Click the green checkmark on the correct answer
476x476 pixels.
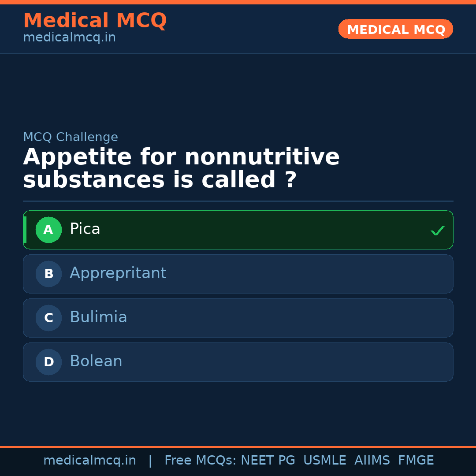coord(438,230)
